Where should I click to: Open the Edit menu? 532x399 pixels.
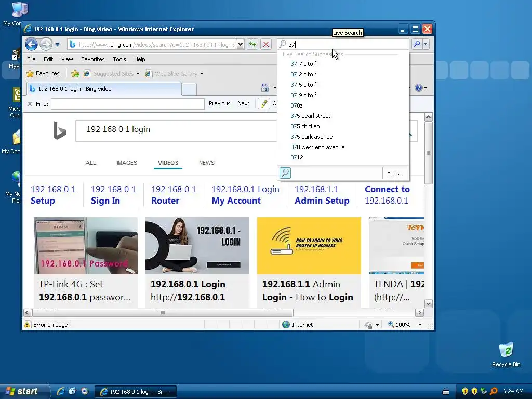pos(48,59)
